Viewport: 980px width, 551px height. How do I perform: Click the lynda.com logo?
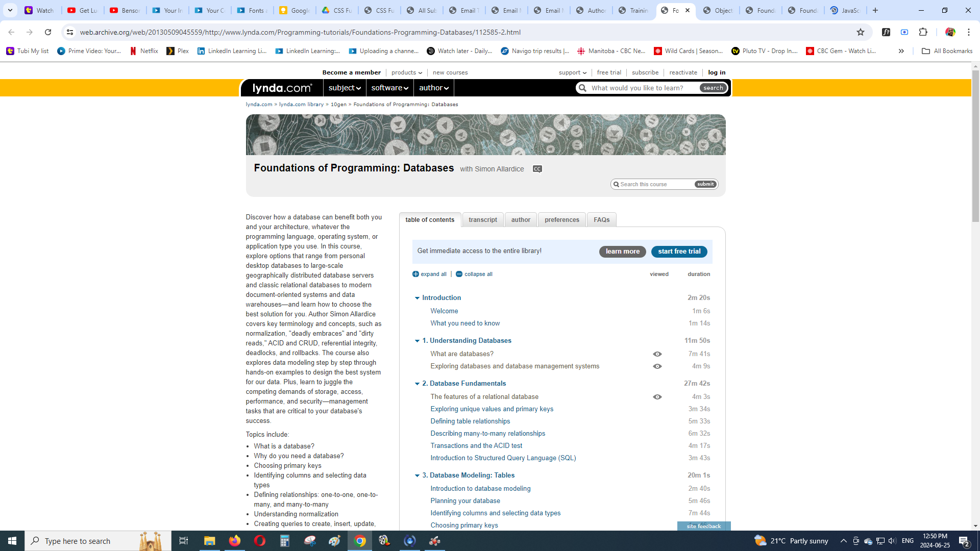282,88
